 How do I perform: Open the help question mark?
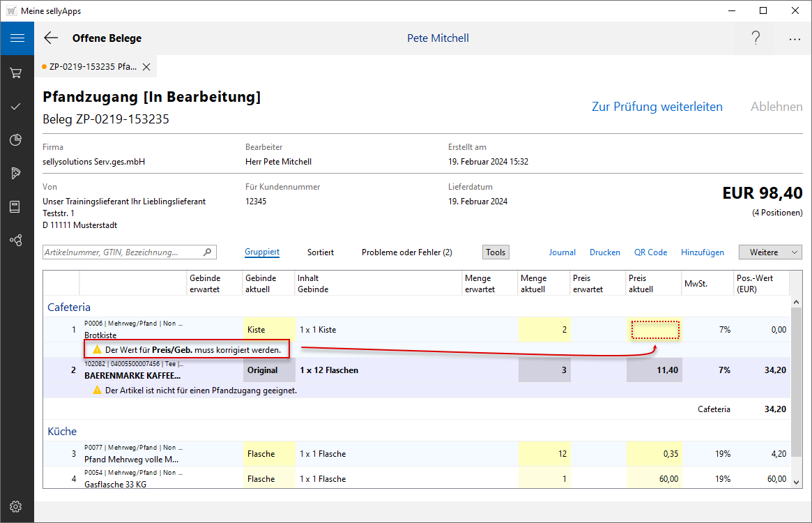point(756,38)
